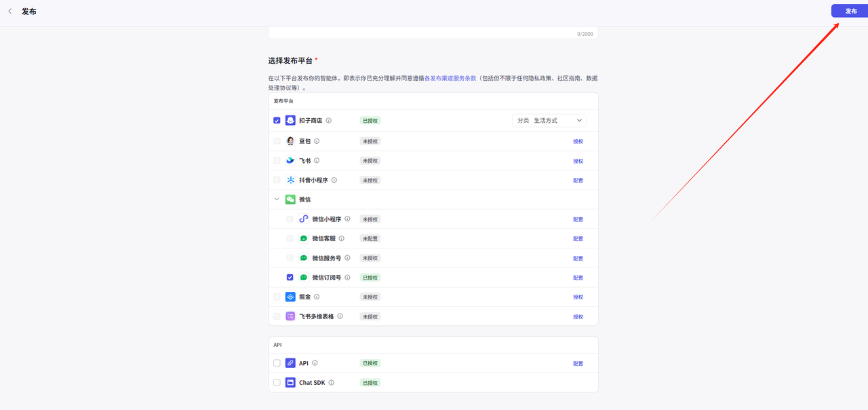Uncheck the 微信订阅号 checkbox
Viewport: 868px width, 410px height.
coord(290,278)
